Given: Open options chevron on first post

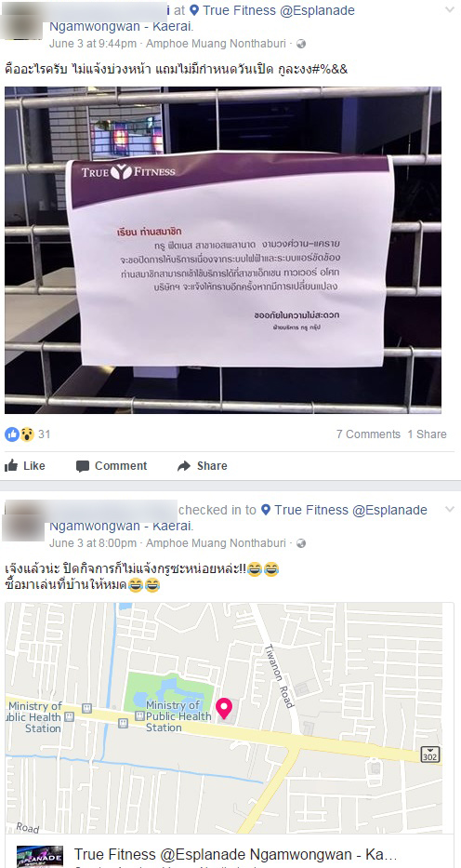Looking at the screenshot, I should point(450,10).
